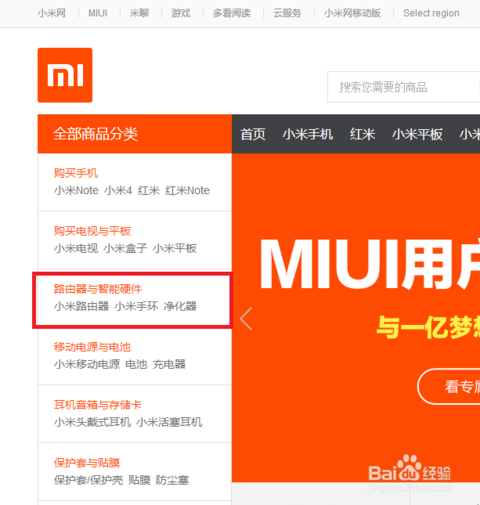Screen dimensions: 480x505
Task: Open 米聊 top link
Action: [x=139, y=13]
